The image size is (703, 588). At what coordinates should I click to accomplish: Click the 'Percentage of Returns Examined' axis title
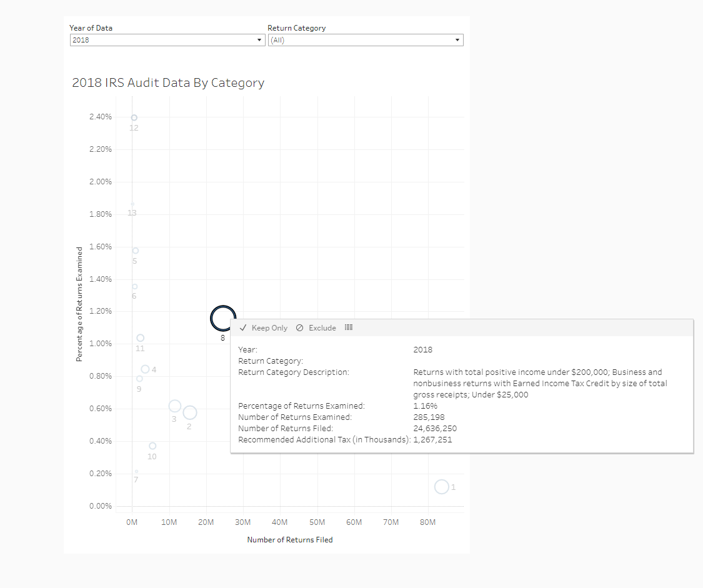tap(79, 304)
